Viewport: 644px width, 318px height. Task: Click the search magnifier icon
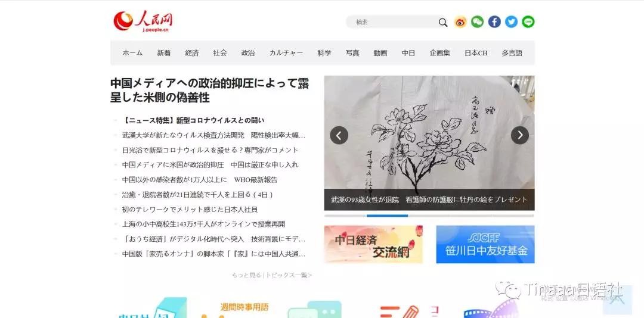point(442,22)
